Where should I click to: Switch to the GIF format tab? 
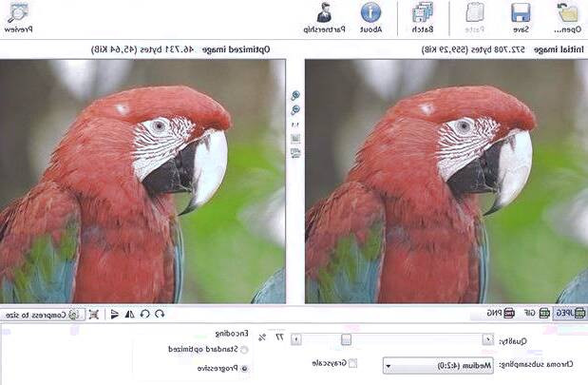click(x=537, y=313)
